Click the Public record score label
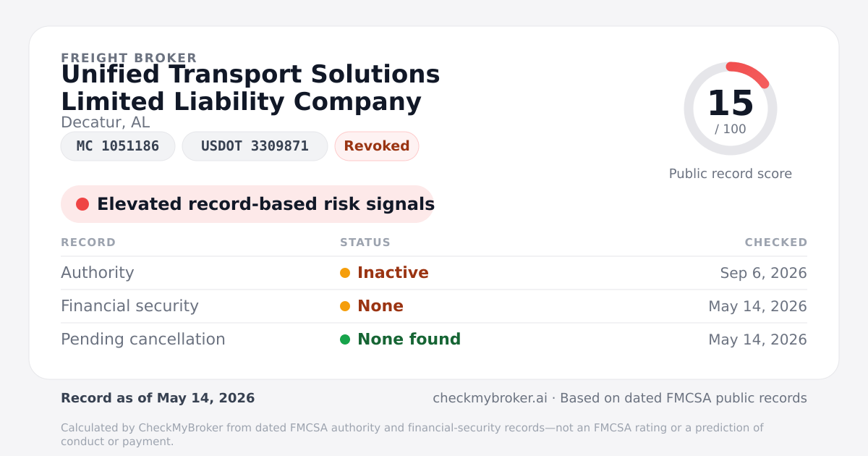The width and height of the screenshot is (868, 456). point(731,174)
